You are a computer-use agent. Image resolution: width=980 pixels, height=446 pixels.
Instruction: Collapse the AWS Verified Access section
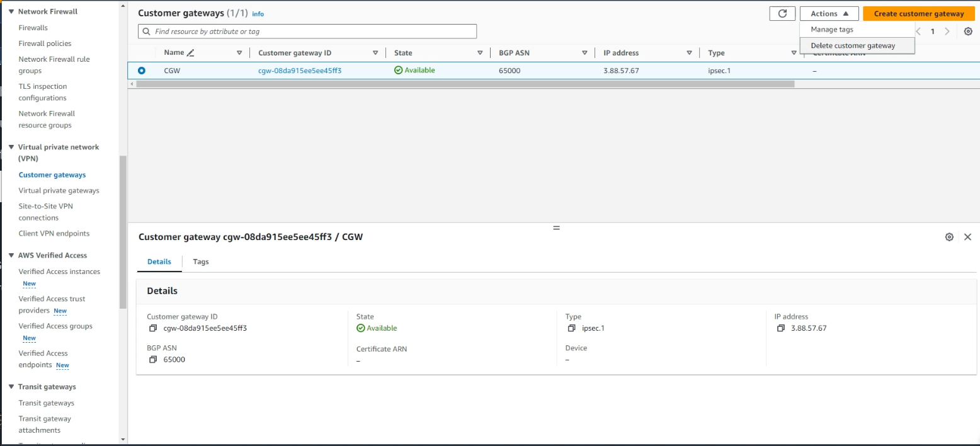[11, 256]
